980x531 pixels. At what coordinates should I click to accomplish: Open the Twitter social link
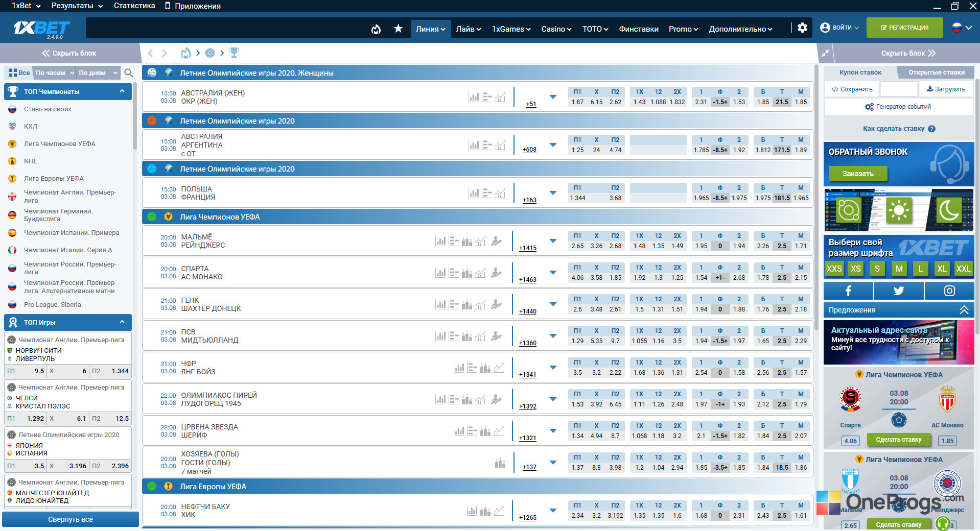click(899, 291)
